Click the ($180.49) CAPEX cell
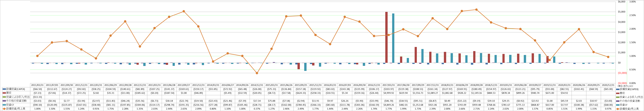Image resolution: width=644 pixels, height=111 pixels. click(x=476, y=89)
